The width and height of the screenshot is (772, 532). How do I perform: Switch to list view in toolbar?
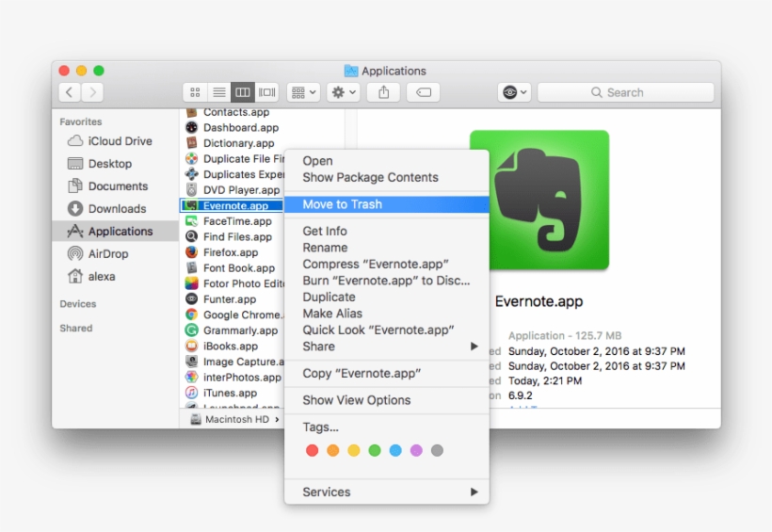click(219, 92)
